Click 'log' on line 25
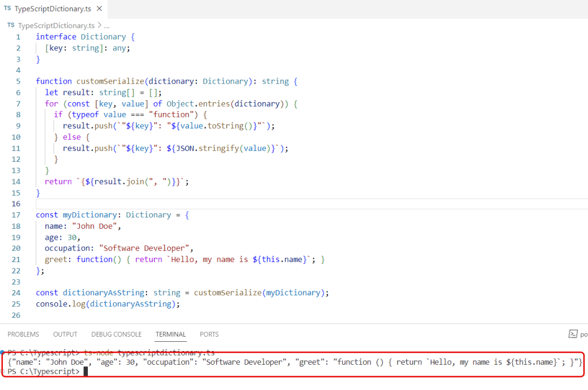 pos(79,304)
